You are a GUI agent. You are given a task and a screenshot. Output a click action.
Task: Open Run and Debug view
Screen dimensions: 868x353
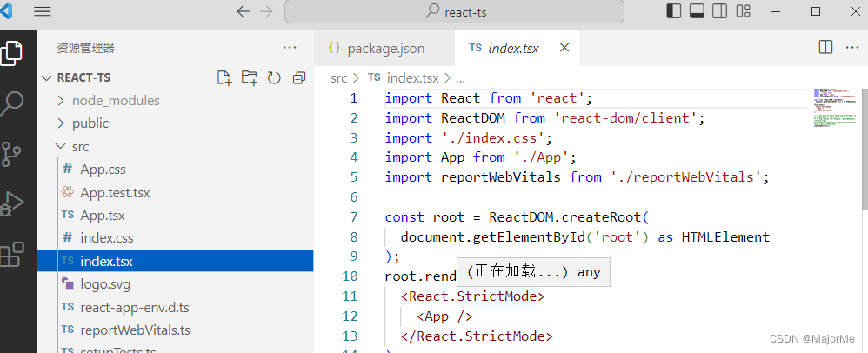[11, 204]
